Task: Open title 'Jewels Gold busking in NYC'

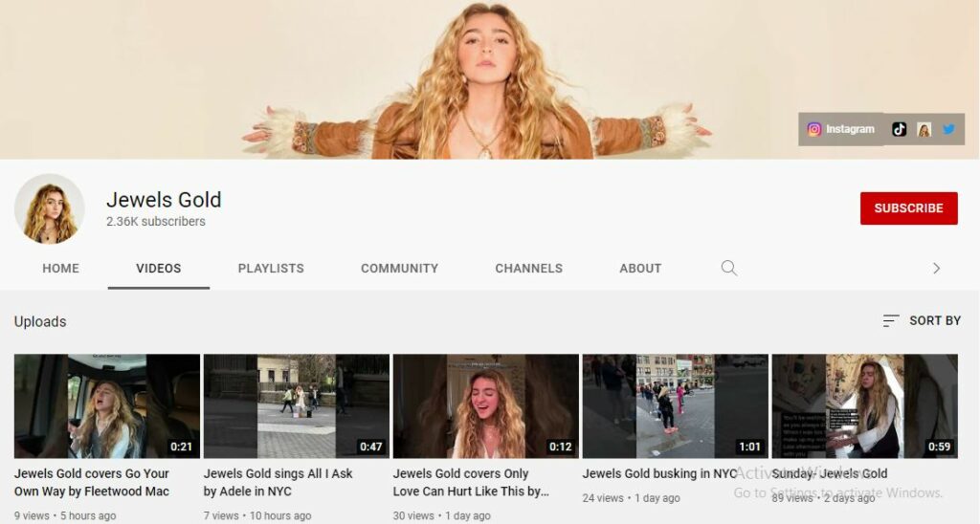Action: click(x=659, y=473)
